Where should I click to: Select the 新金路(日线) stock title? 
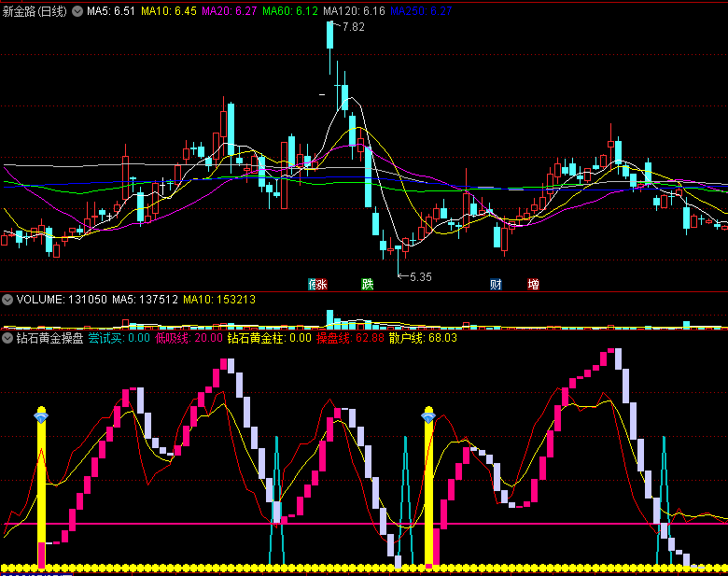tap(35, 11)
